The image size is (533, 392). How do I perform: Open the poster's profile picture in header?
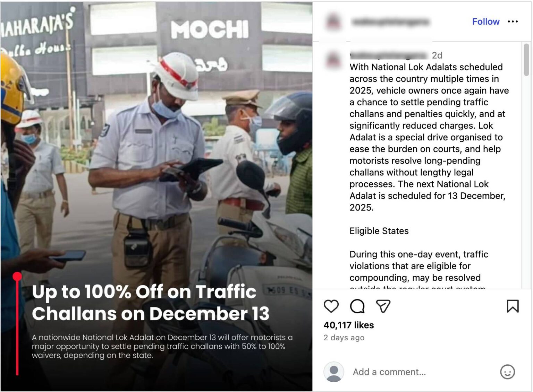(x=333, y=21)
